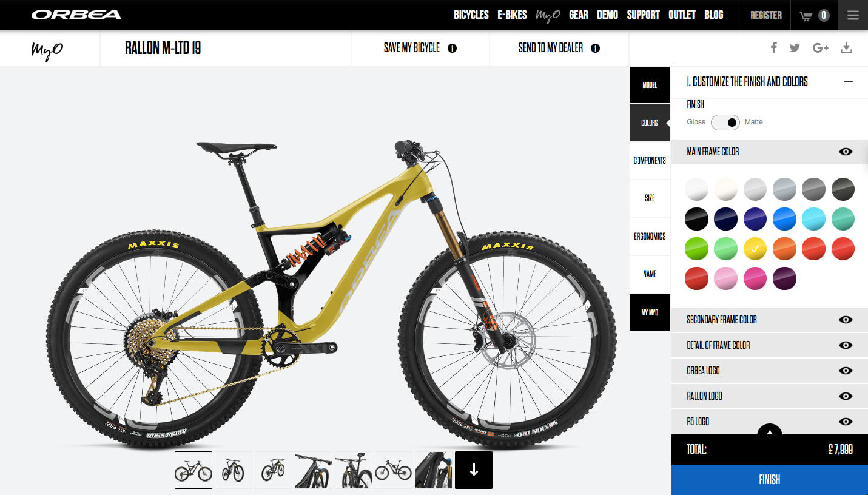Click the Register link
868x495 pixels.
[766, 15]
